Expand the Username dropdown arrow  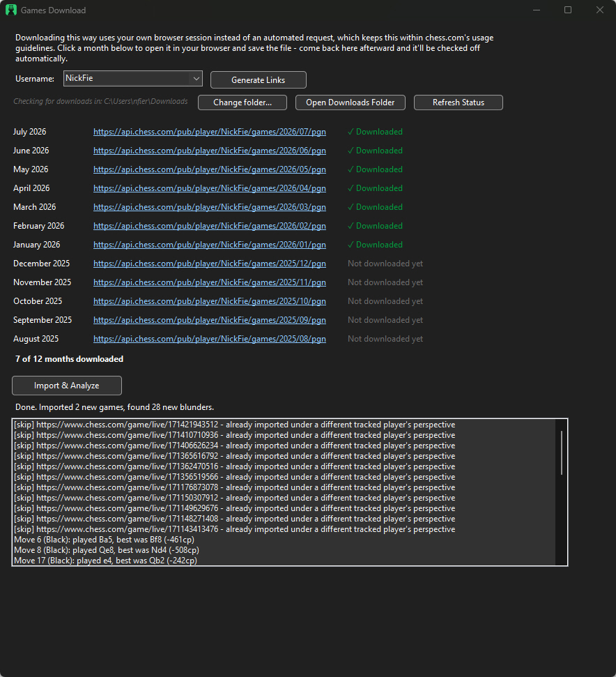click(197, 79)
